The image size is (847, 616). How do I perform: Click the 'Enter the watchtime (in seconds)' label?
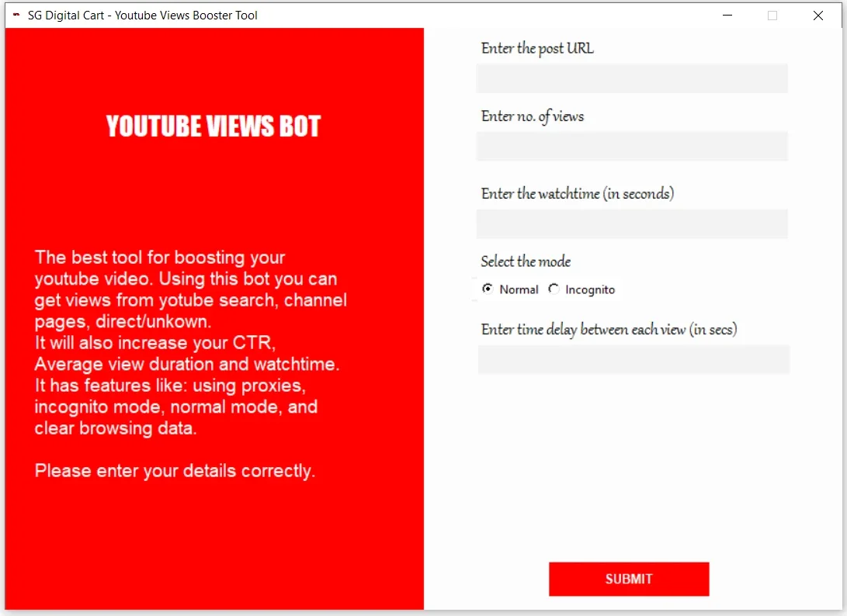tap(578, 193)
